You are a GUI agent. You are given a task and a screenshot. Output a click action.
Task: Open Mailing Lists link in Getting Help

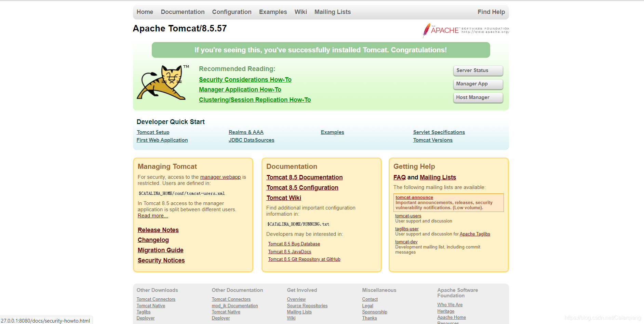pyautogui.click(x=438, y=177)
